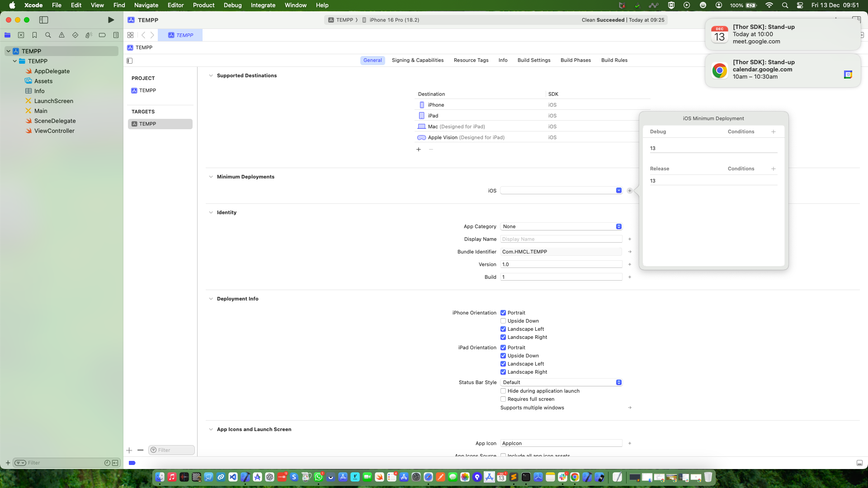Open Status Bar Style dropdown
868x488 pixels.
click(x=561, y=382)
